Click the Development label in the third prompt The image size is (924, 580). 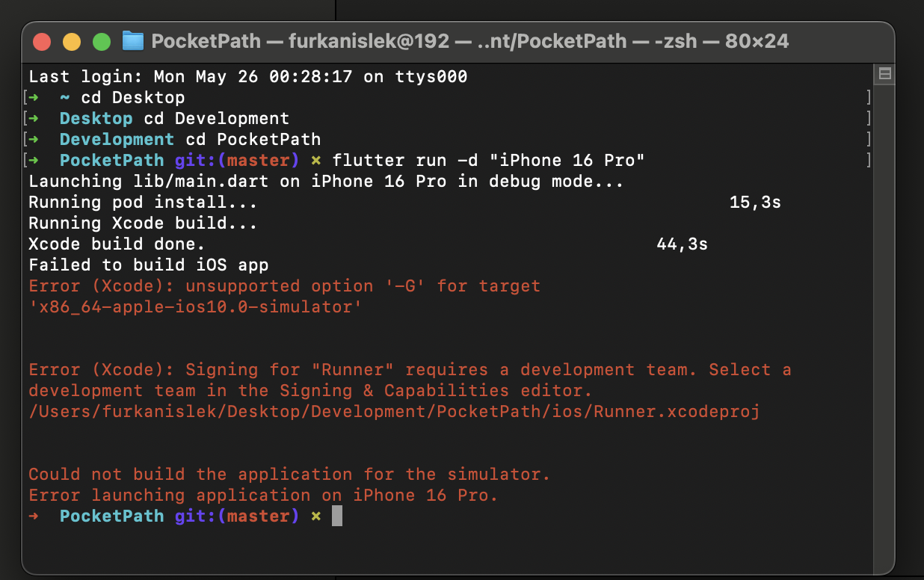tap(117, 139)
